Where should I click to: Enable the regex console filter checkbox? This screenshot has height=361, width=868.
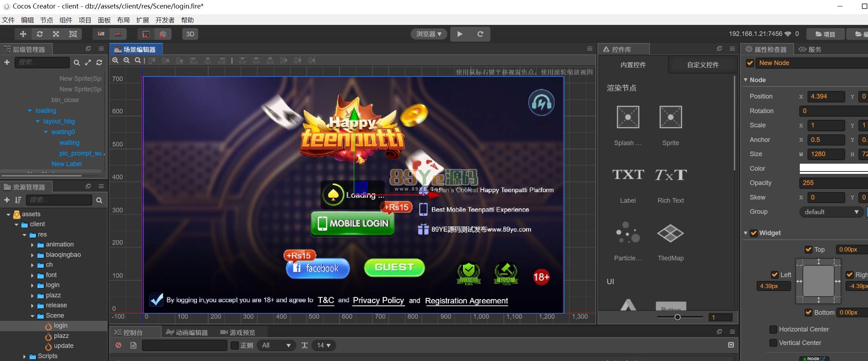coord(235,345)
